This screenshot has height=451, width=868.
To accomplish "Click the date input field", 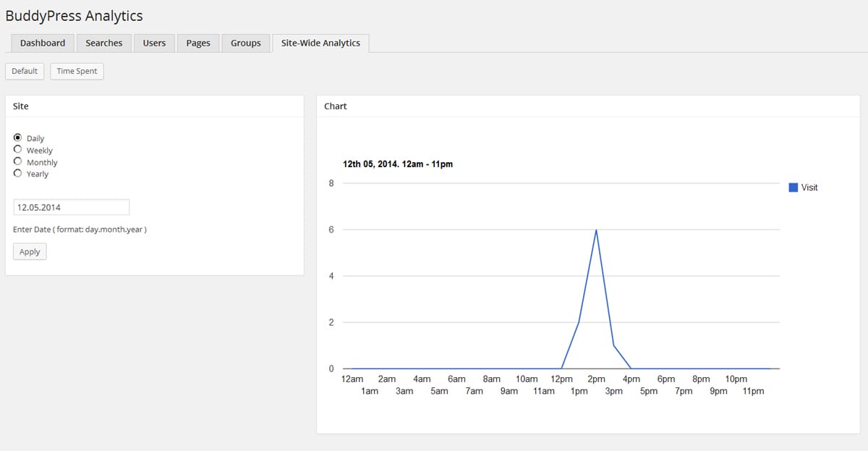I will (72, 207).
